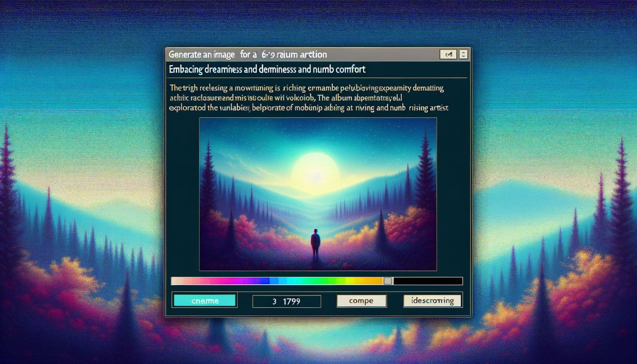Click the "Generate an image for a" title text

click(x=212, y=55)
